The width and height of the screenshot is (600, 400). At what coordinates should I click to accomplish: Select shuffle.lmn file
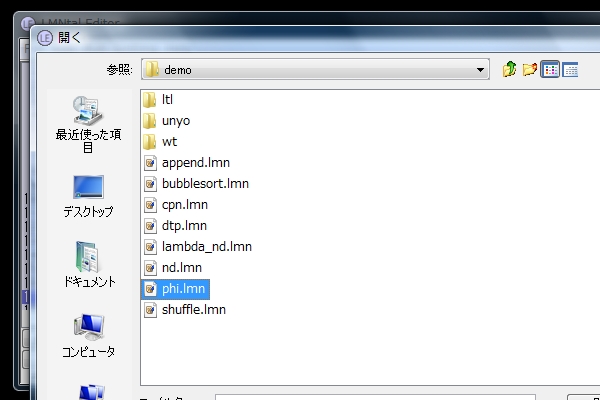193,310
